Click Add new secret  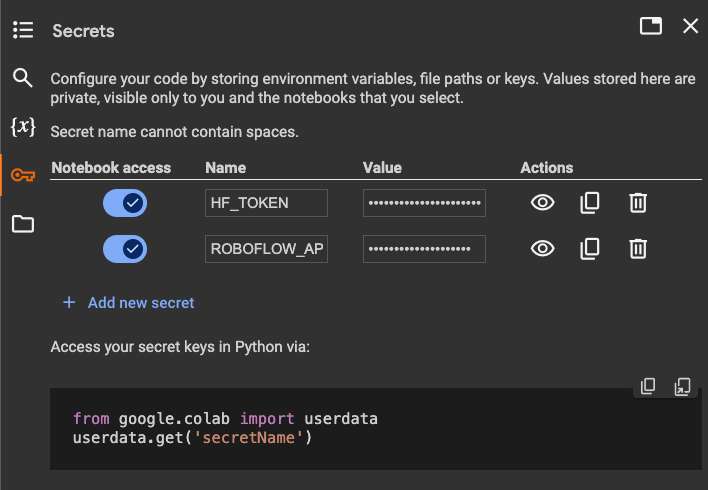(128, 302)
